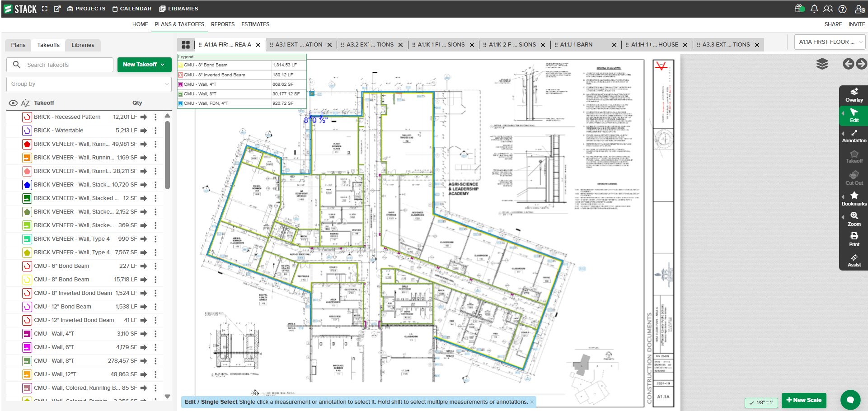Go to the next plan page arrow
This screenshot has width=868, height=411.
pyautogui.click(x=862, y=64)
